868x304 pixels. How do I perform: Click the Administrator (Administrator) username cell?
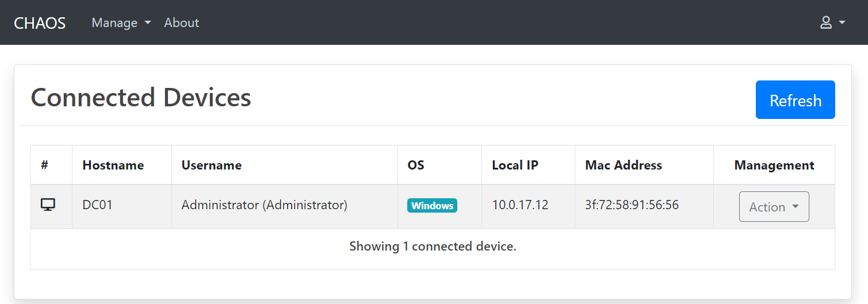[264, 205]
